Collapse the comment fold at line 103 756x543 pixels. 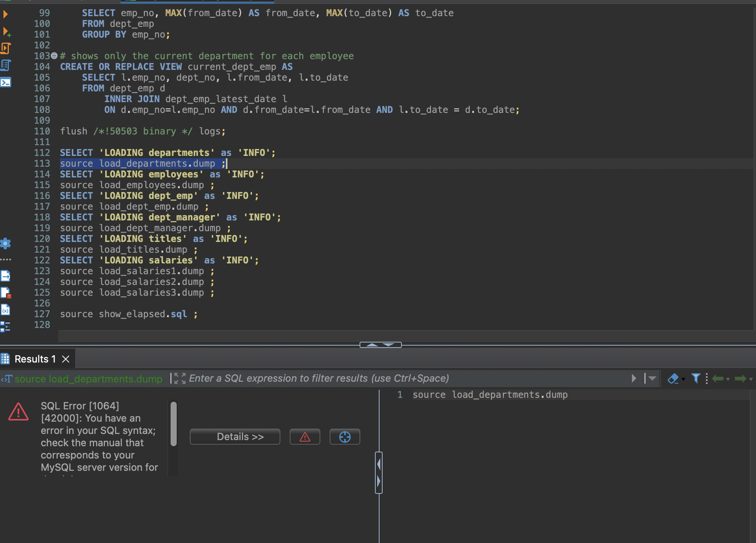[x=54, y=56]
